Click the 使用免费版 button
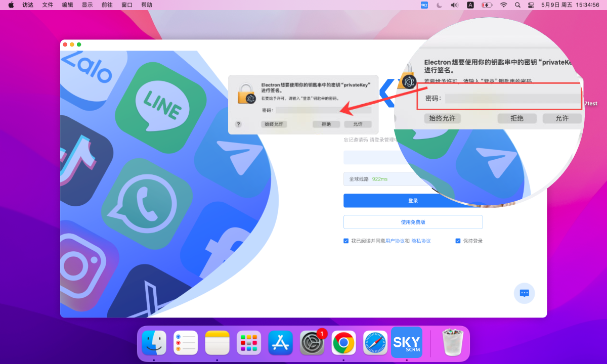 413,222
